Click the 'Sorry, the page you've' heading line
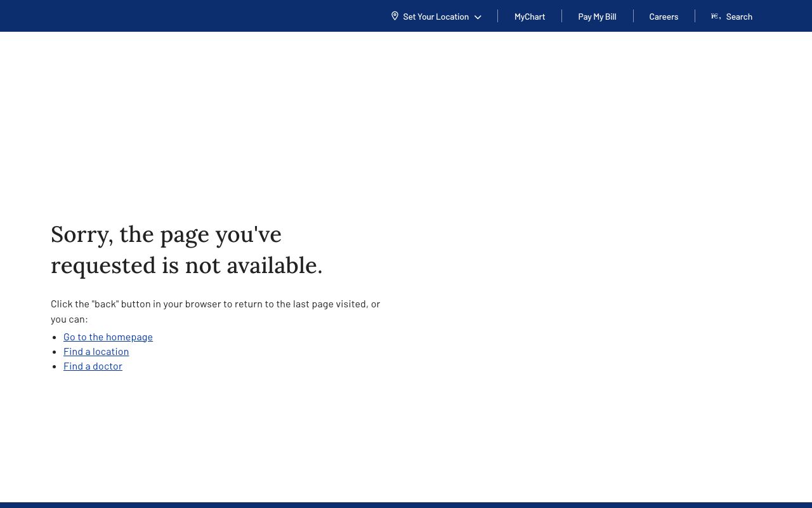Viewport: 812px width, 508px height. point(166,234)
